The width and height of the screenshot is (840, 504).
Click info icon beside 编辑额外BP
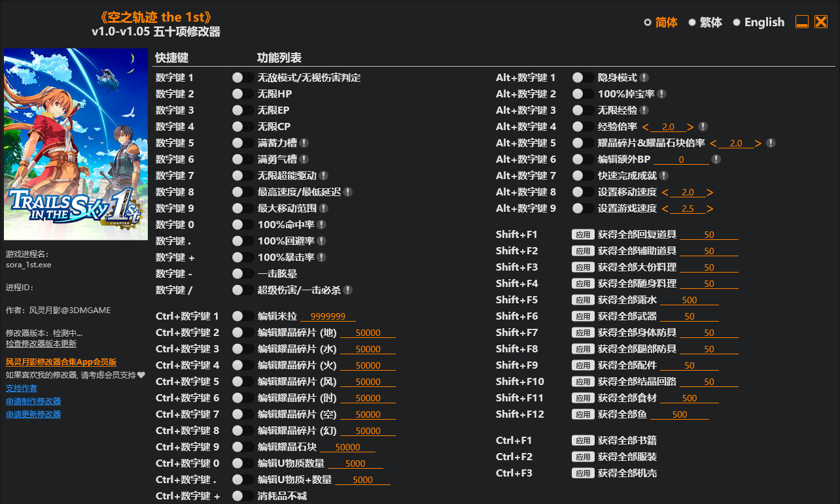point(716,160)
